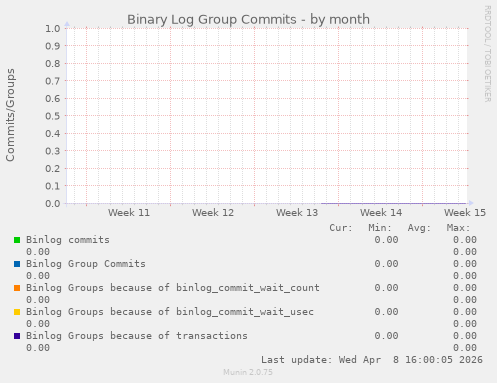Image resolution: width=497 pixels, height=383 pixels.
Task: Click the dark purple transactions legend swatch
Action: tap(17, 336)
